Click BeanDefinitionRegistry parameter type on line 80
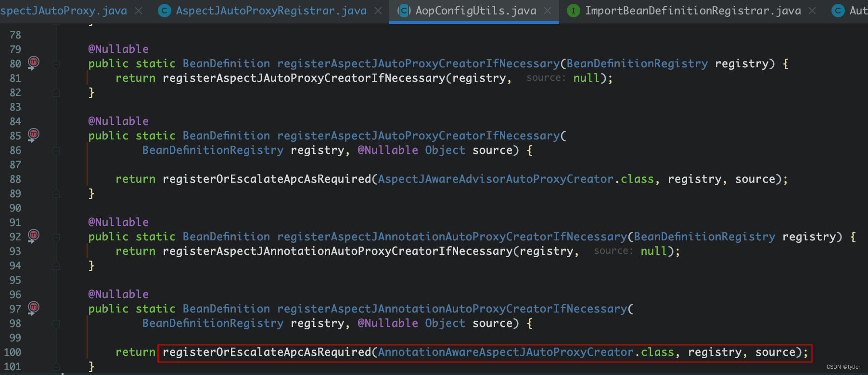Image resolution: width=868 pixels, height=375 pixels. tap(637, 63)
